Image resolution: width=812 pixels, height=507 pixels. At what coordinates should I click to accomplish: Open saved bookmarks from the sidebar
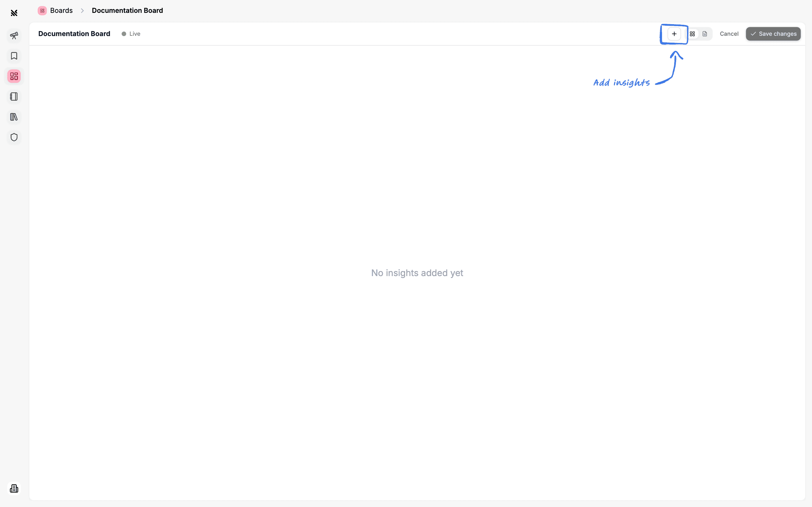tap(14, 56)
